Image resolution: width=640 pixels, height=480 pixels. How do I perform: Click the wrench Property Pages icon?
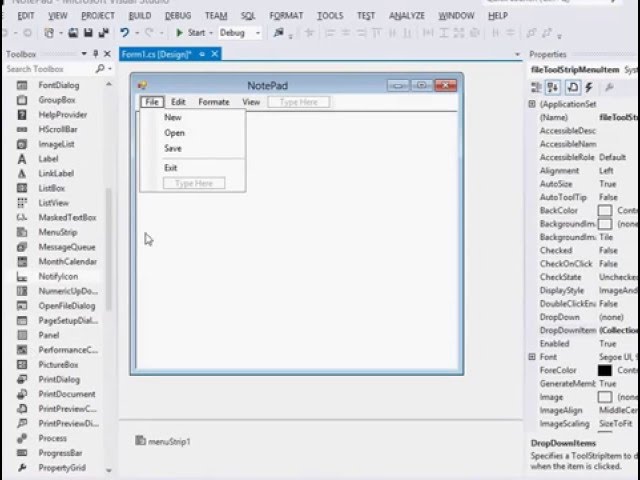click(x=609, y=87)
